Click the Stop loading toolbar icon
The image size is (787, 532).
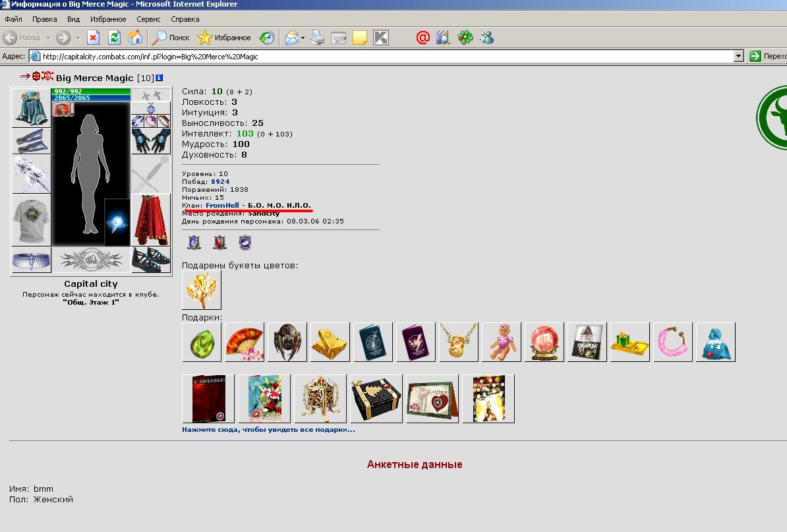[x=94, y=38]
